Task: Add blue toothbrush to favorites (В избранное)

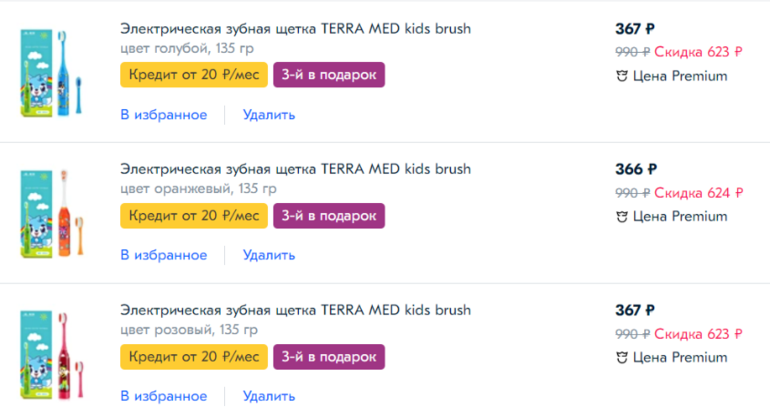Action: (164, 115)
